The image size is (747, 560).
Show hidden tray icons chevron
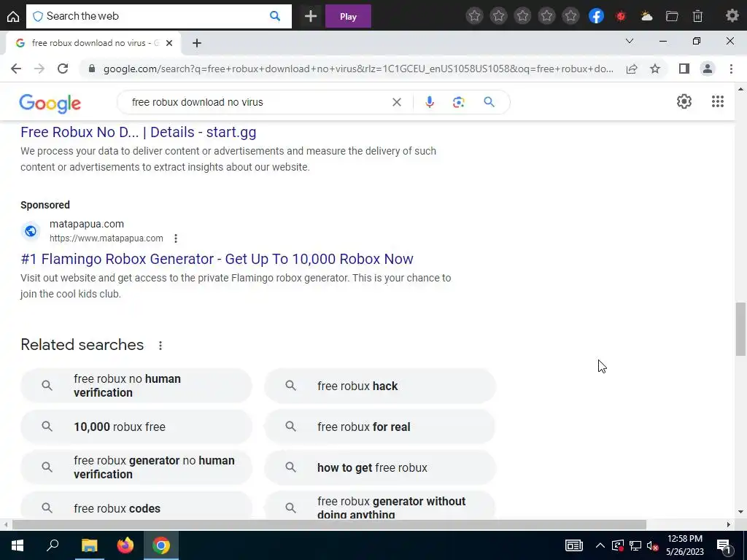tap(600, 545)
